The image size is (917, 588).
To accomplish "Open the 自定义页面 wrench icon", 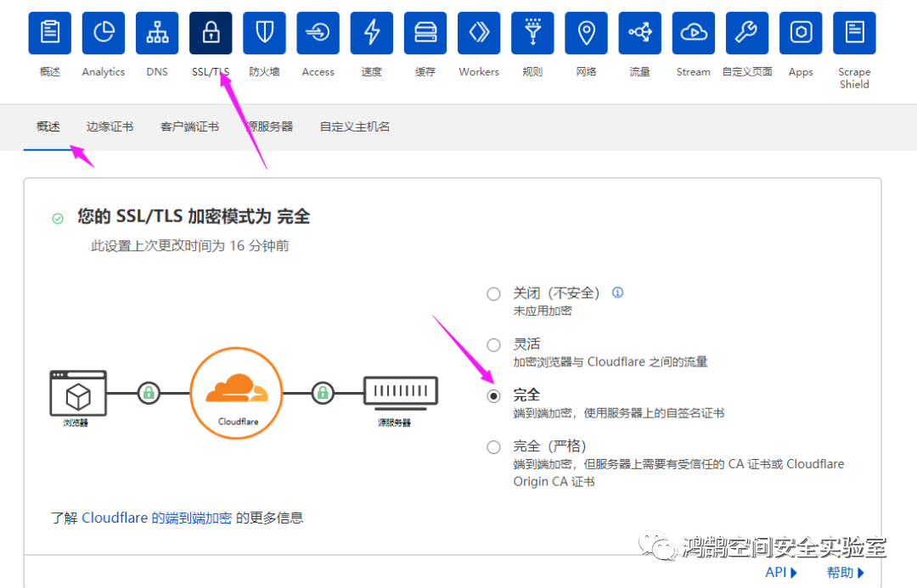I will pyautogui.click(x=747, y=33).
